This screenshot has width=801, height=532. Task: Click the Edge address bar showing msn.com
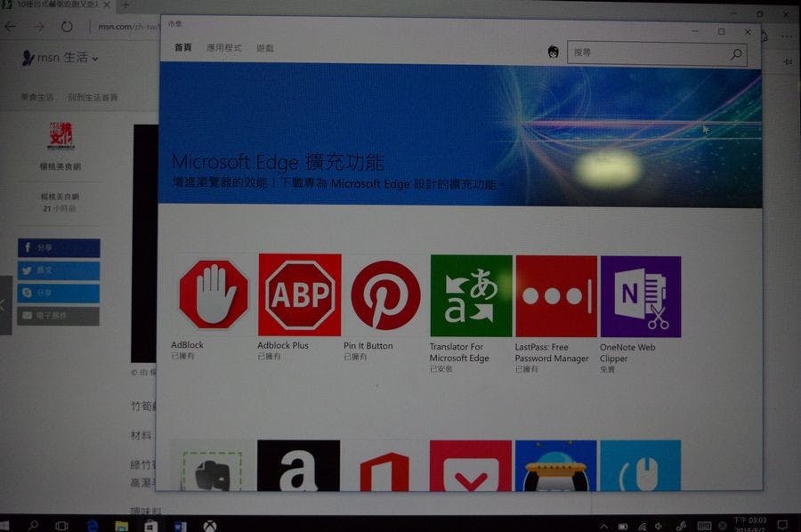127,26
